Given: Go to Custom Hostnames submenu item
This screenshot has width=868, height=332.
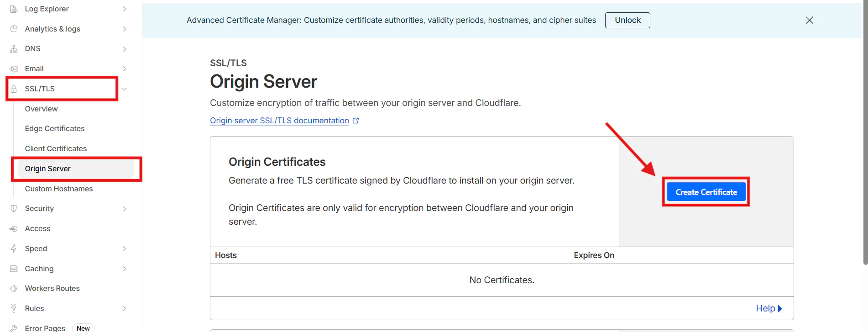Looking at the screenshot, I should click(59, 189).
